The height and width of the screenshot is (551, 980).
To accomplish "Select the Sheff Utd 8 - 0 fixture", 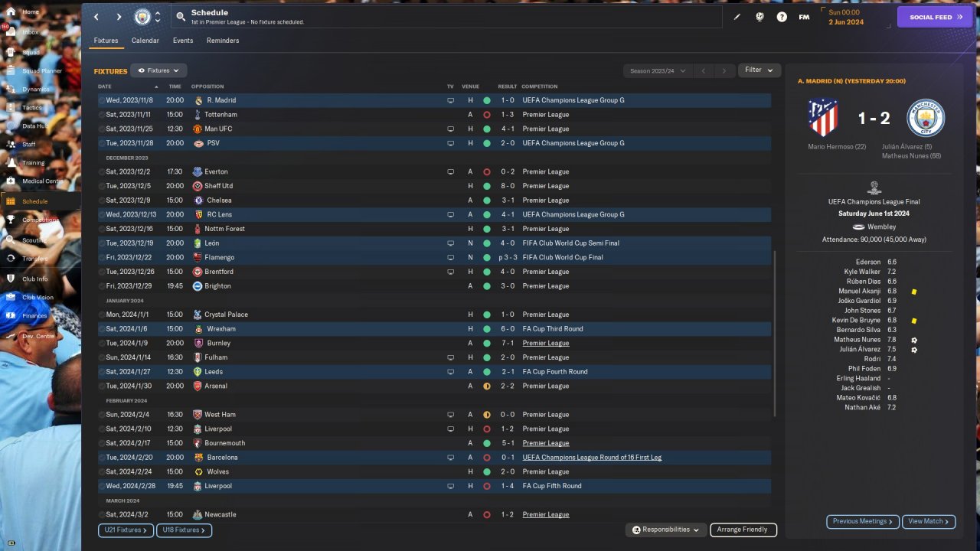I will click(434, 186).
